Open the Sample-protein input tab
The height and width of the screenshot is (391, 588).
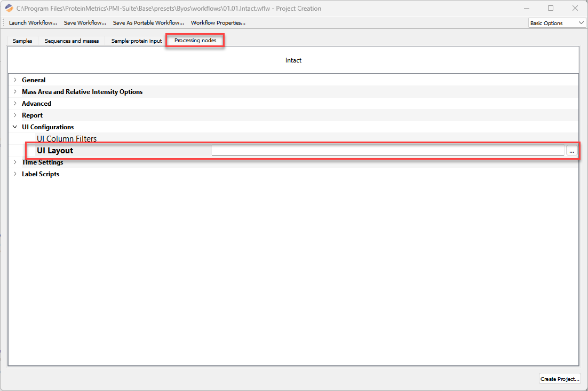pos(137,41)
